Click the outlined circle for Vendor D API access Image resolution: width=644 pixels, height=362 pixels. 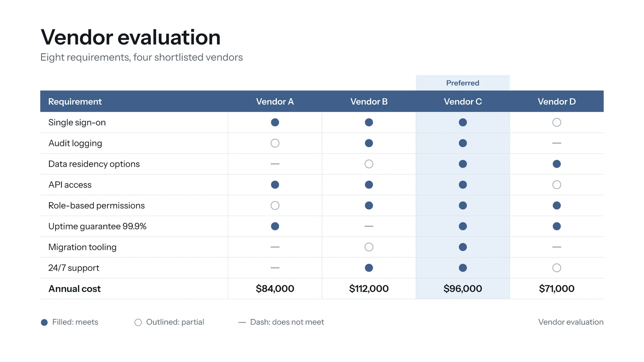tap(557, 185)
